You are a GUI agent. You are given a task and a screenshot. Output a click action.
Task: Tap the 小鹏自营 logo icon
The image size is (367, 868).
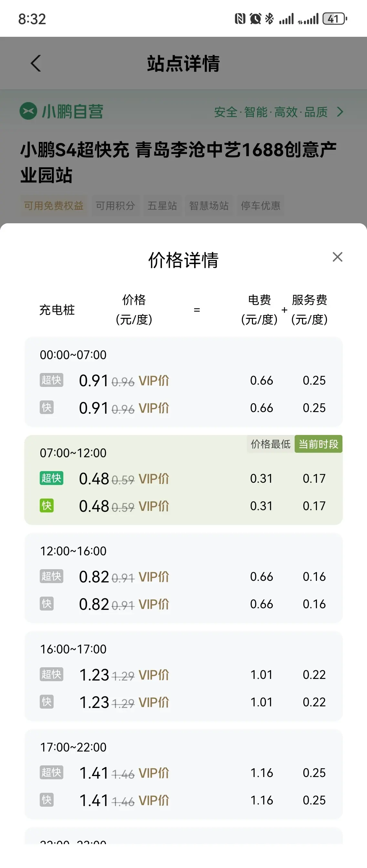28,111
